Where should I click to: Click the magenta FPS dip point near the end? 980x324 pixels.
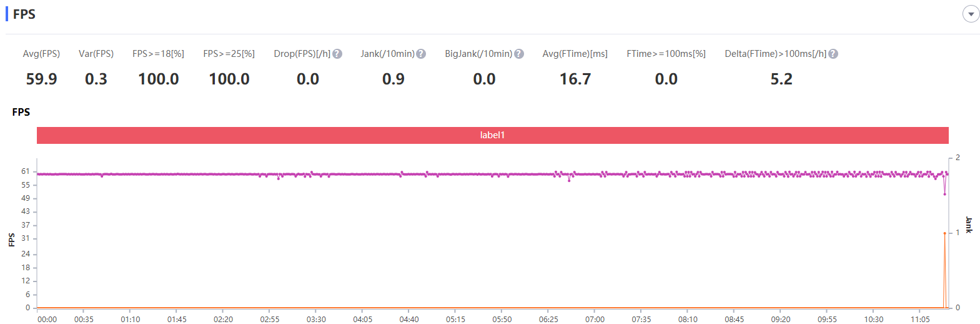pos(944,194)
